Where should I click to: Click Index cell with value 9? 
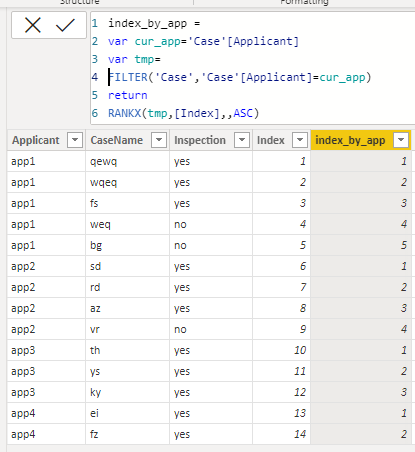pyautogui.click(x=282, y=329)
